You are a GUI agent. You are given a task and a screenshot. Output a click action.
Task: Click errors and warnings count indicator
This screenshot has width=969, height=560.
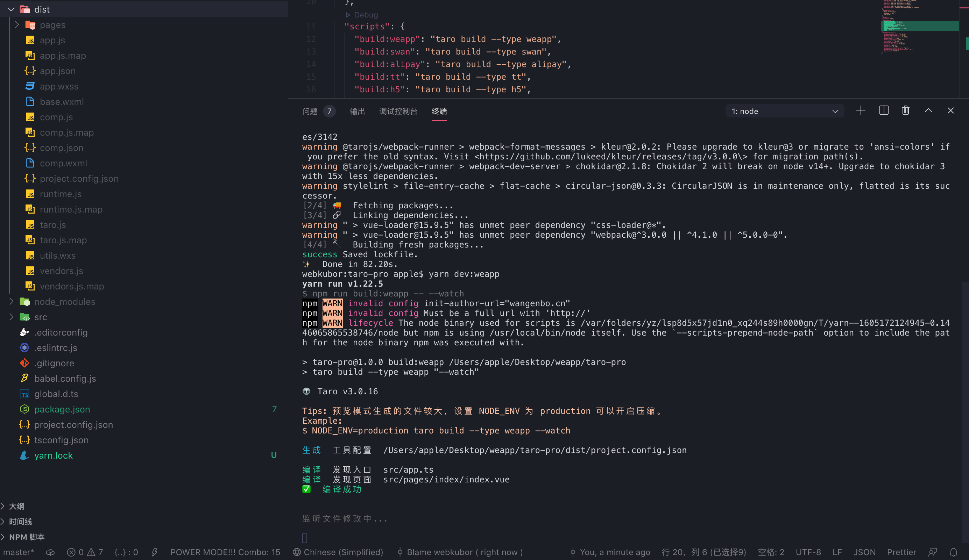pos(85,552)
